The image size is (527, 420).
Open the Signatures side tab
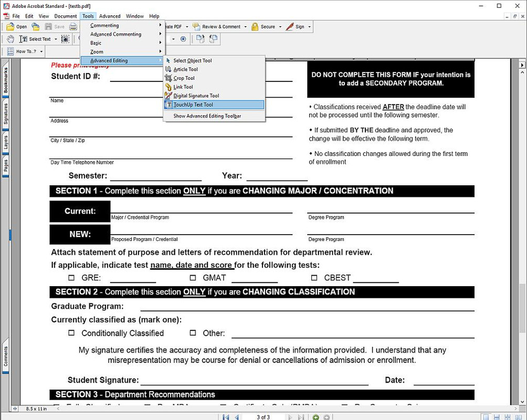(5, 114)
